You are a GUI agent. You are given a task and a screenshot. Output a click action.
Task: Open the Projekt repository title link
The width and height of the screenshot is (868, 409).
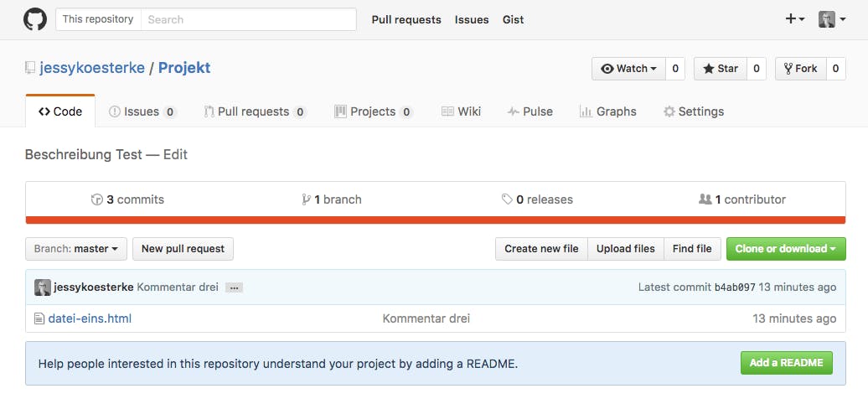(x=184, y=68)
